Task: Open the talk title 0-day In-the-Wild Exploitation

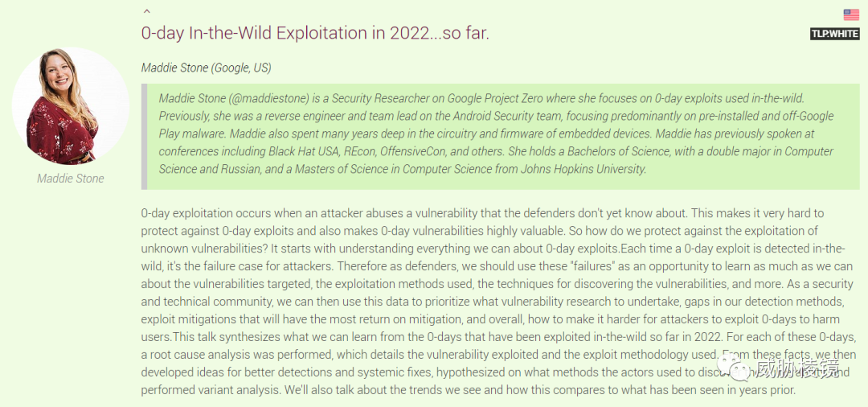Action: pyautogui.click(x=316, y=33)
